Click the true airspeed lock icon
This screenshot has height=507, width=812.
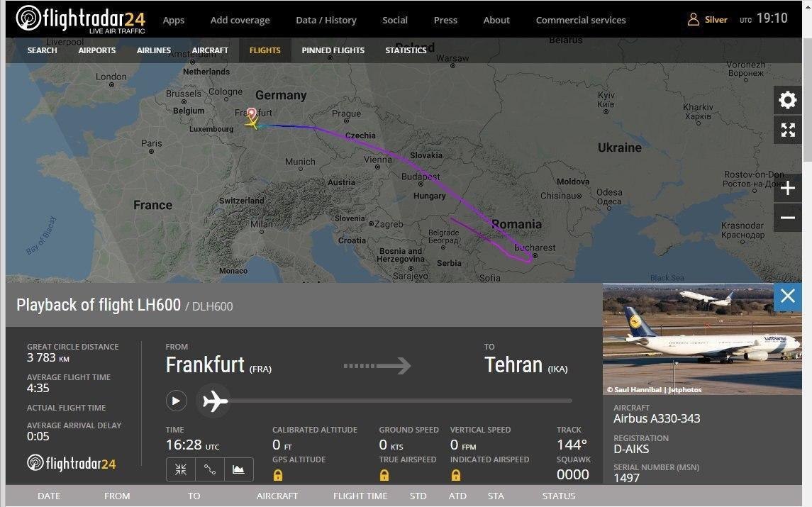[384, 475]
